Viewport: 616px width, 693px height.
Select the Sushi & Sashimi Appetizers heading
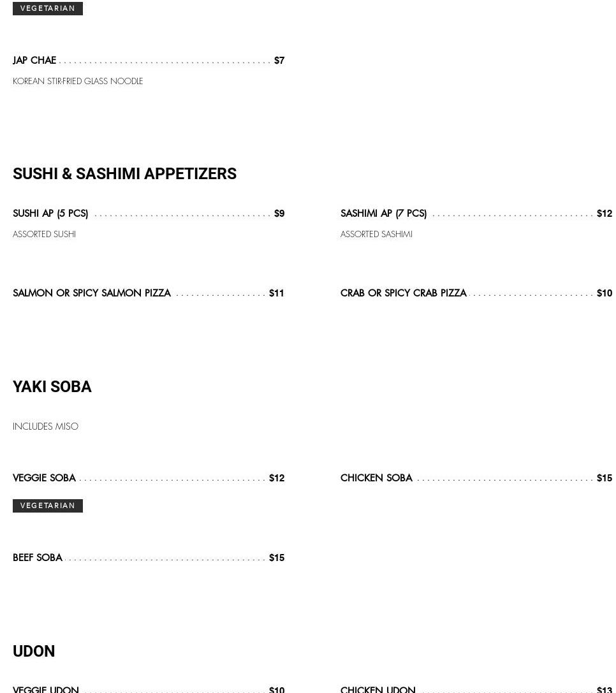pyautogui.click(x=124, y=174)
